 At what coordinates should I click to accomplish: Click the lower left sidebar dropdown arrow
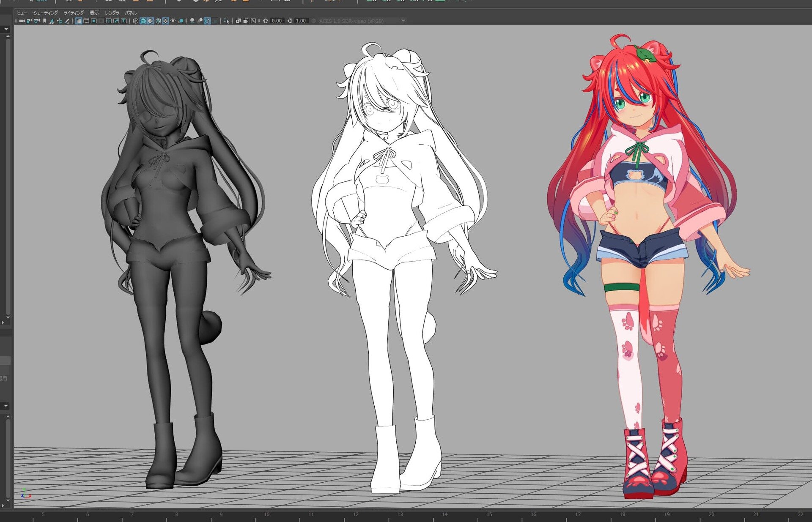click(6, 406)
